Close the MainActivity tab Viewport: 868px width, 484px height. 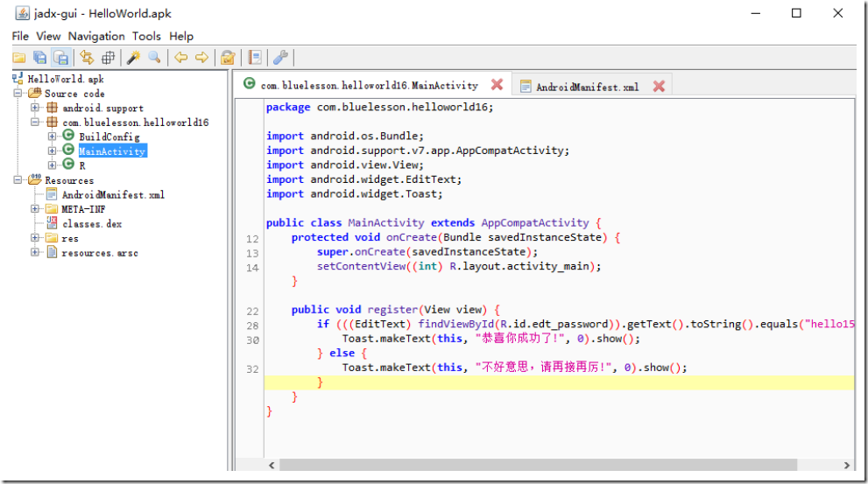point(497,85)
